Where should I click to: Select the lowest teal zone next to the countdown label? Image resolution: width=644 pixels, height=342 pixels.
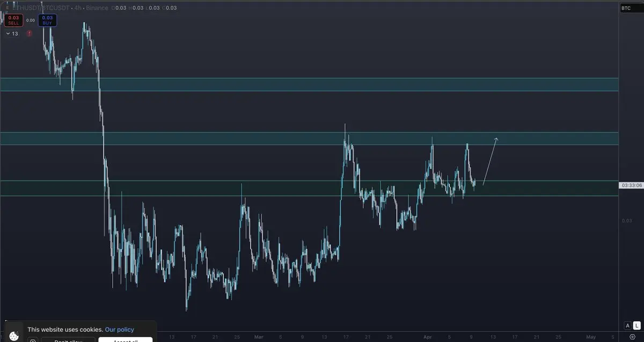click(x=309, y=188)
